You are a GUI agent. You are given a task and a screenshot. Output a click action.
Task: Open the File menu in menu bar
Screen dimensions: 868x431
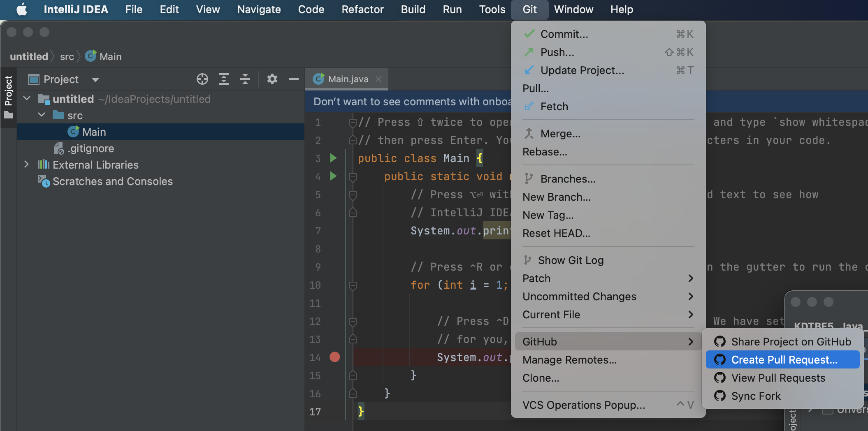pos(134,9)
